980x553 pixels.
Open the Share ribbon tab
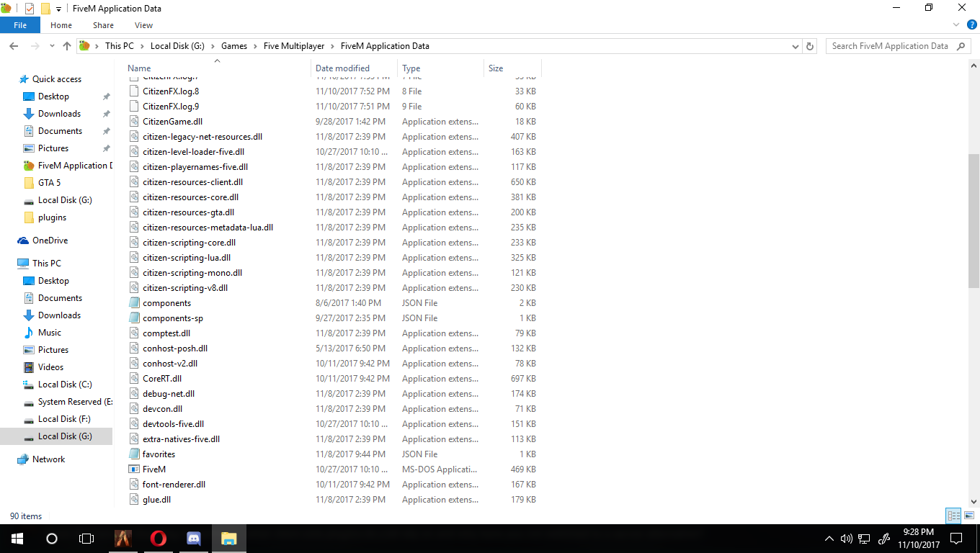(103, 25)
